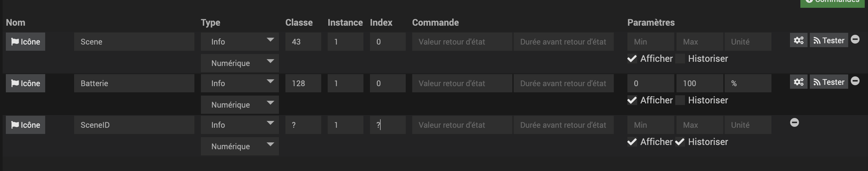Image resolution: width=868 pixels, height=171 pixels.
Task: Open the Numérique subtype dropdown for Batterie
Action: pos(240,105)
